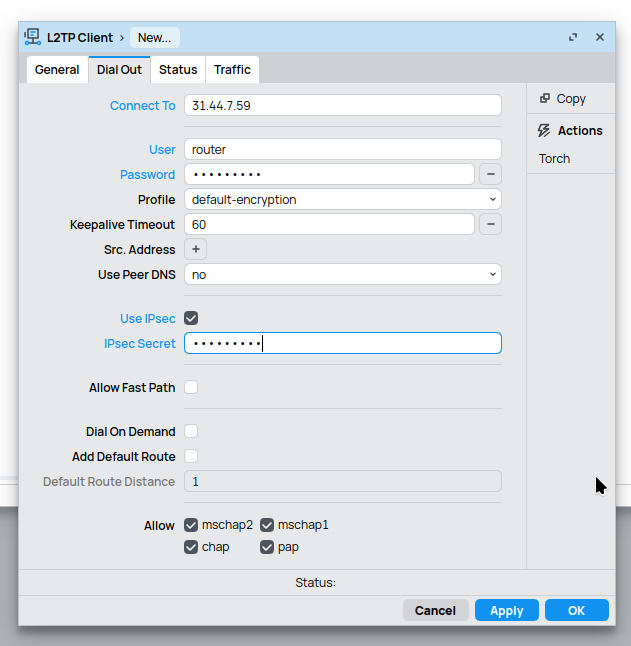The width and height of the screenshot is (631, 646).
Task: Click the Copy icon in side panel
Action: tap(545, 99)
